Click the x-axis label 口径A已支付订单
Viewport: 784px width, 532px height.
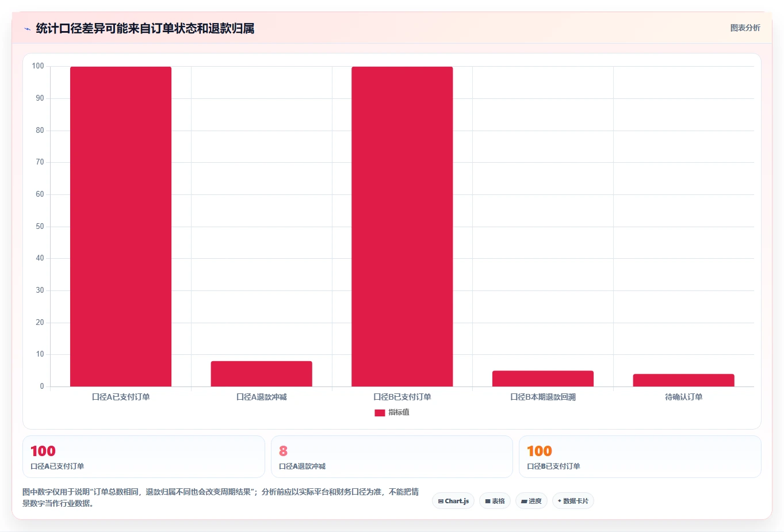point(121,397)
